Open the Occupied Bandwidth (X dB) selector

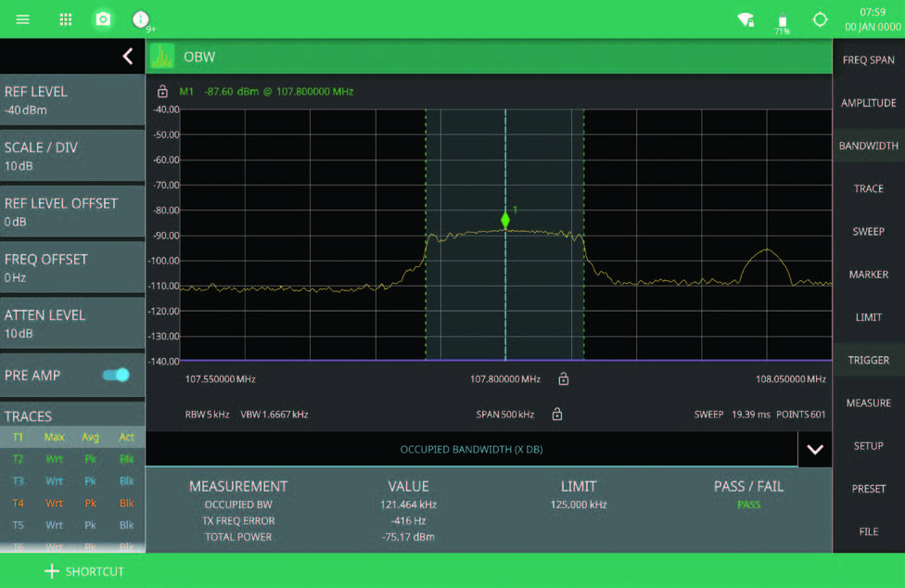tap(471, 450)
